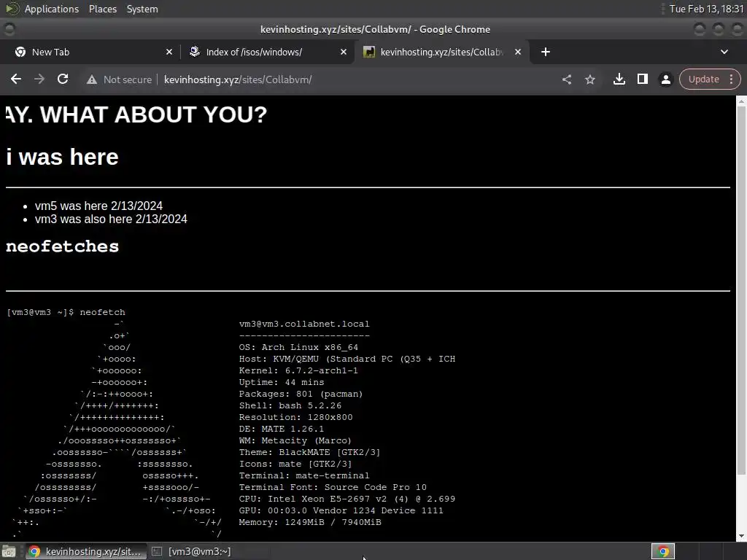Click 'Packages: 801 (pacman)' line
This screenshot has width=747, height=560.
[x=301, y=394]
